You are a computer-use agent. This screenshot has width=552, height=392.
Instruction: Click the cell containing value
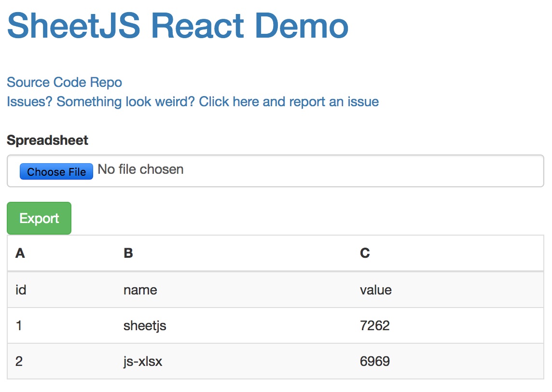click(375, 290)
